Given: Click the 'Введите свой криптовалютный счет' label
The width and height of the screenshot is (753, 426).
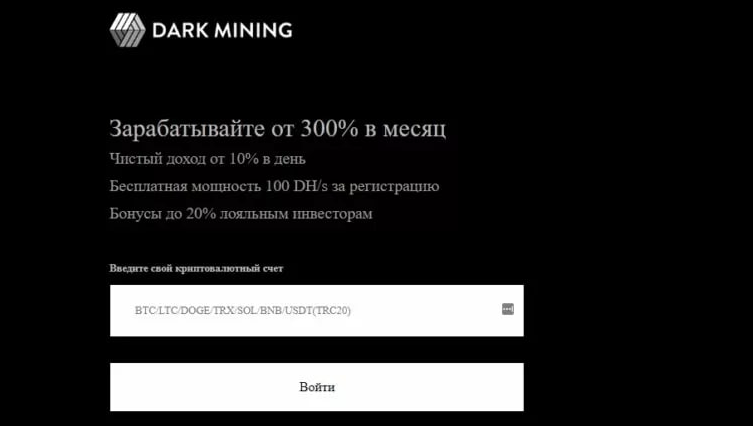Looking at the screenshot, I should tap(203, 268).
